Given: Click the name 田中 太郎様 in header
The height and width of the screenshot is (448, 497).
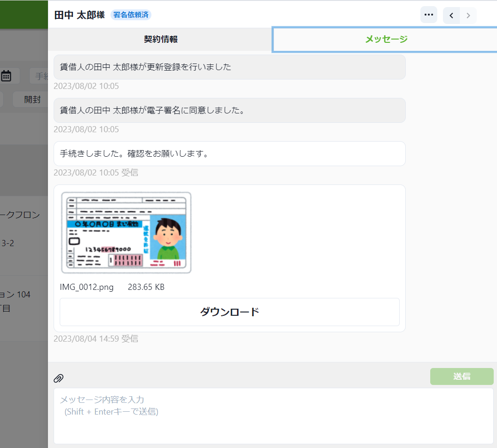Looking at the screenshot, I should (x=79, y=15).
